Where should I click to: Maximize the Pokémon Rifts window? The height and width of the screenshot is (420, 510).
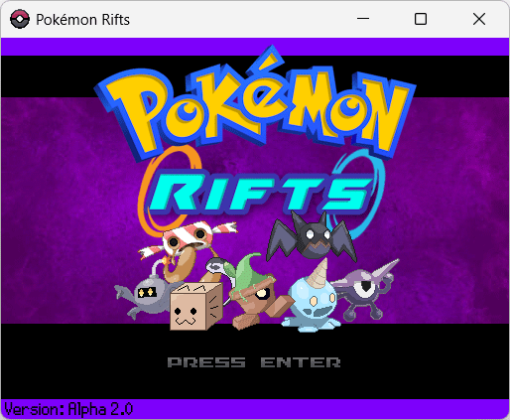tap(421, 19)
